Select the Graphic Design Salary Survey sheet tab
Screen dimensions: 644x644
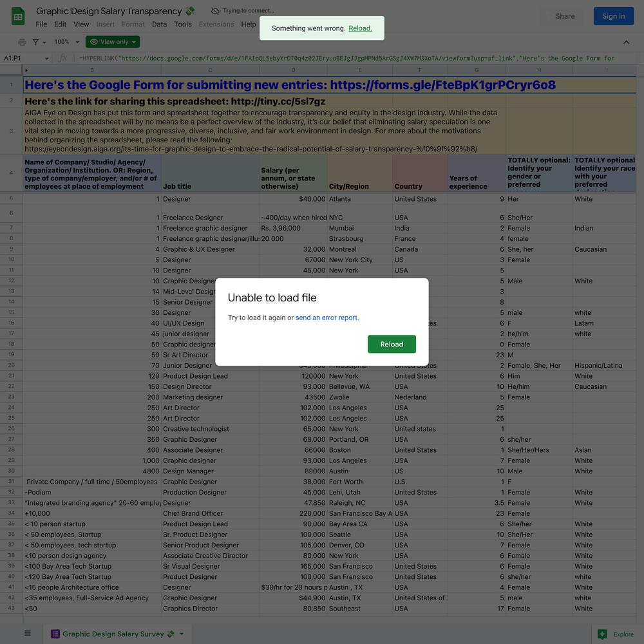click(x=117, y=634)
